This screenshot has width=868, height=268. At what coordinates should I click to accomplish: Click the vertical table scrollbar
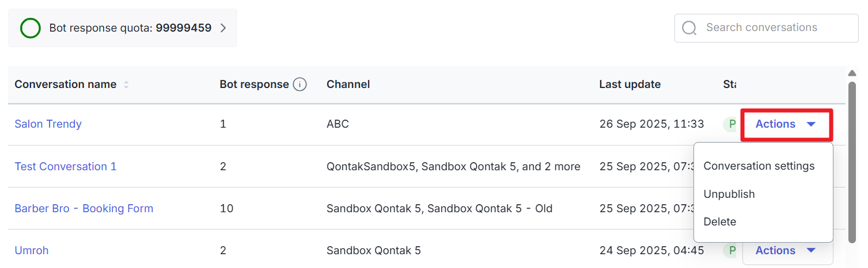(x=852, y=161)
